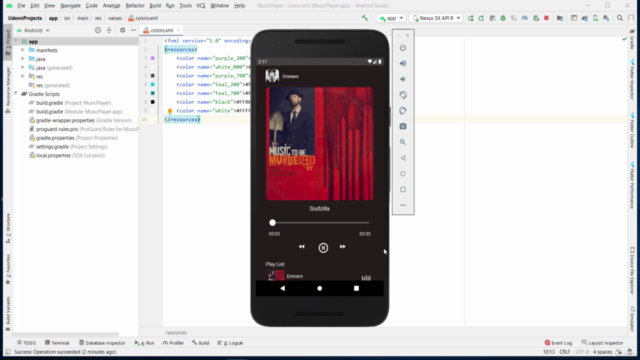Screen dimensions: 640x360
Task: Open the Database Inspector tab
Action: coord(102,343)
